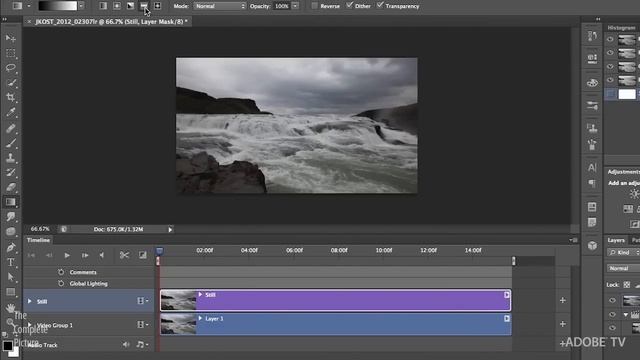Switch to the Histogram panel tab
640x360 pixels.
pyautogui.click(x=621, y=28)
